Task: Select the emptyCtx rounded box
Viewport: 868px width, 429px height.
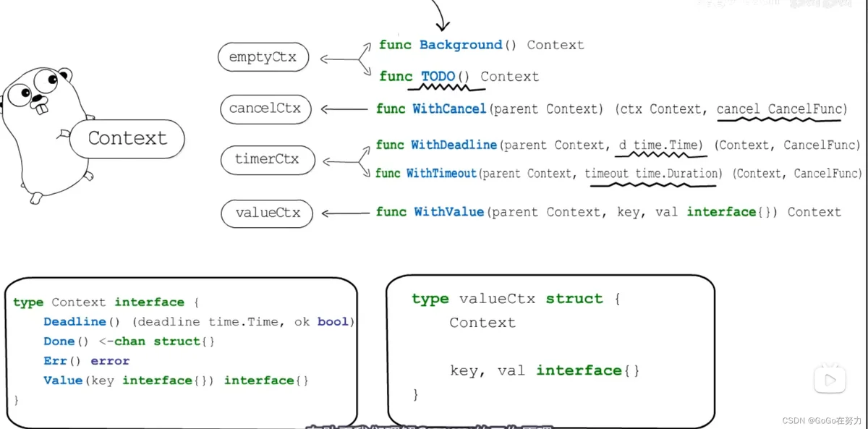Action: pos(263,58)
